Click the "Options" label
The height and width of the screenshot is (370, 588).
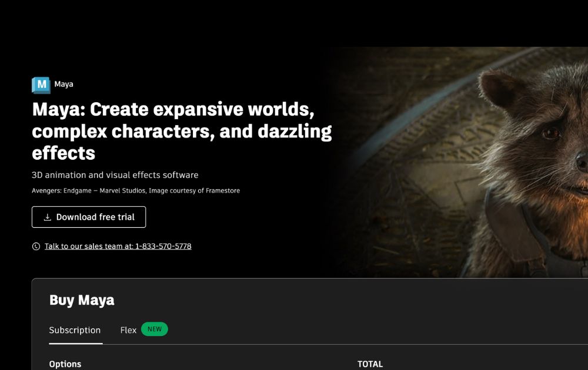pyautogui.click(x=65, y=364)
